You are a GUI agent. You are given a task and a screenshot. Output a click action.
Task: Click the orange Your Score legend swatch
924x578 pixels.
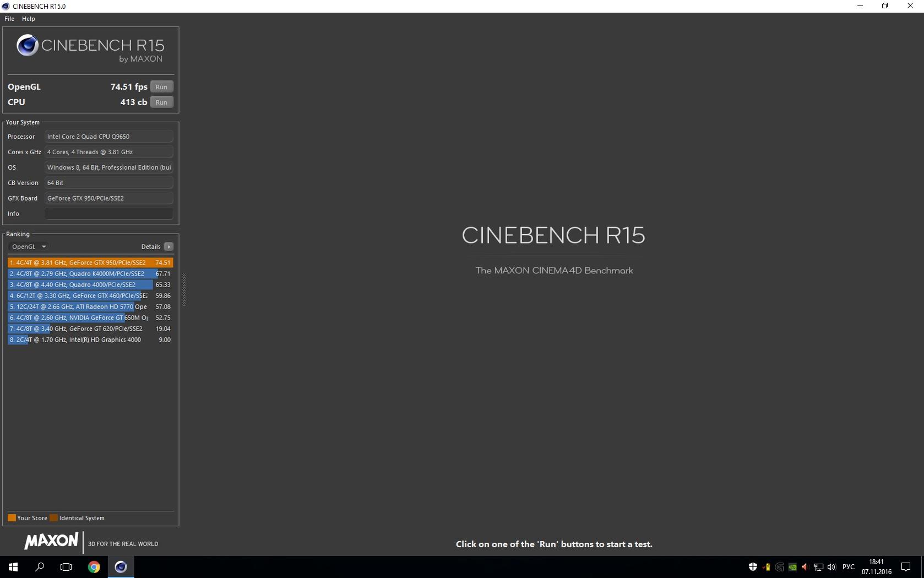coord(12,518)
